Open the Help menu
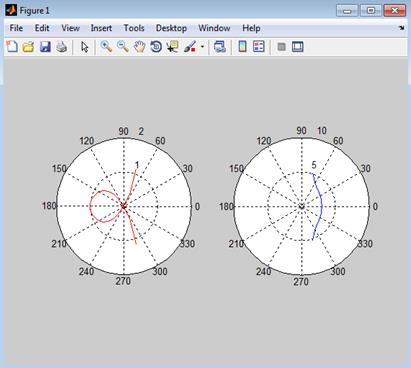Viewport: 411px width, 368px height. click(x=251, y=28)
